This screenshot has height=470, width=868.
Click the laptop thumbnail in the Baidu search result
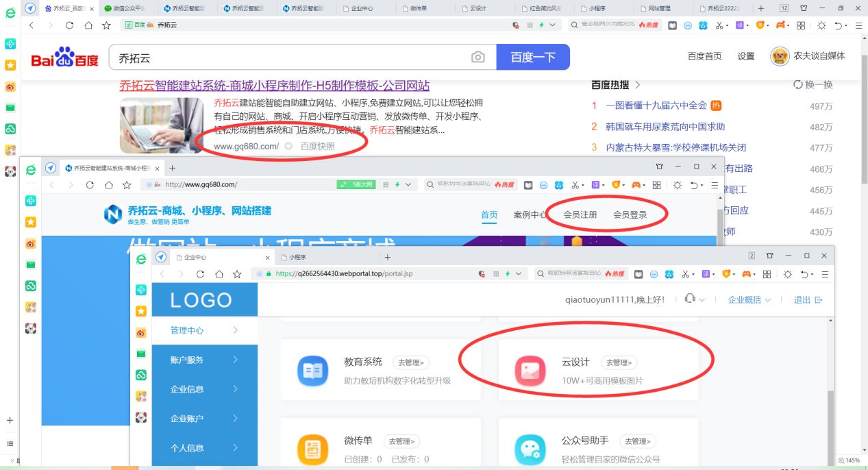tap(161, 125)
